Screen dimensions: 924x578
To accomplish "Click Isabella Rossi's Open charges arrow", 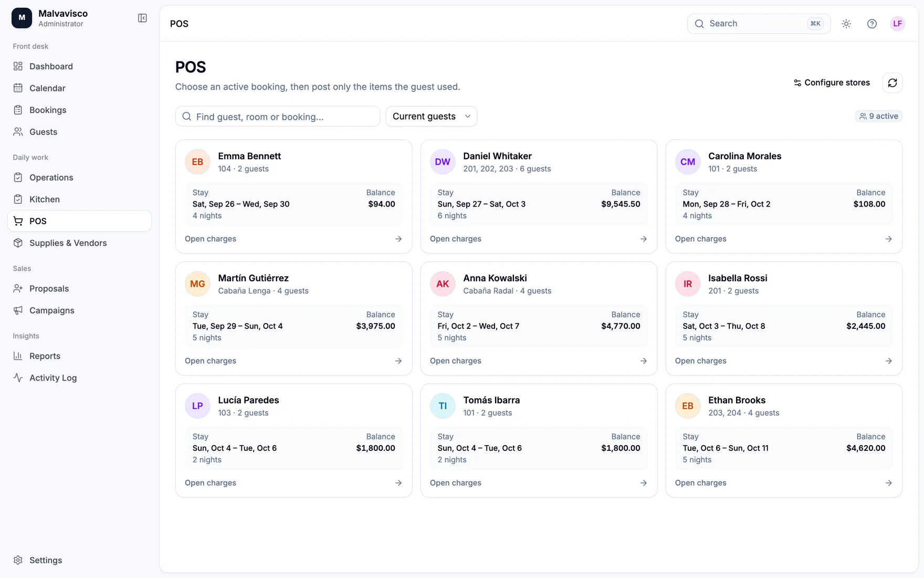I will (889, 361).
